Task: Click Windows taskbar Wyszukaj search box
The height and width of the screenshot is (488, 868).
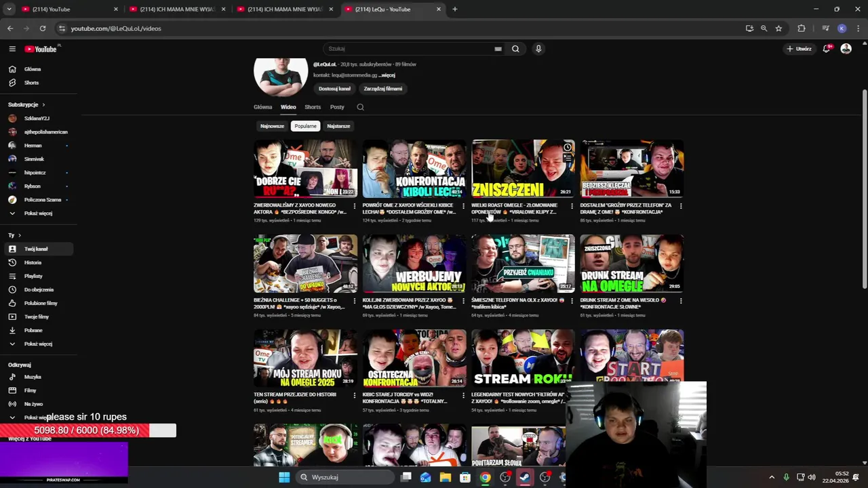Action: click(346, 477)
